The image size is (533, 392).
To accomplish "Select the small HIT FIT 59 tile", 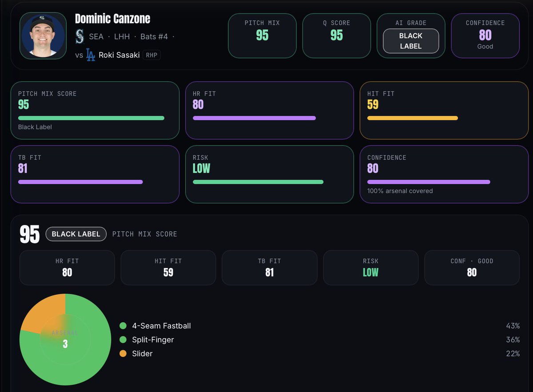I will pos(168,268).
